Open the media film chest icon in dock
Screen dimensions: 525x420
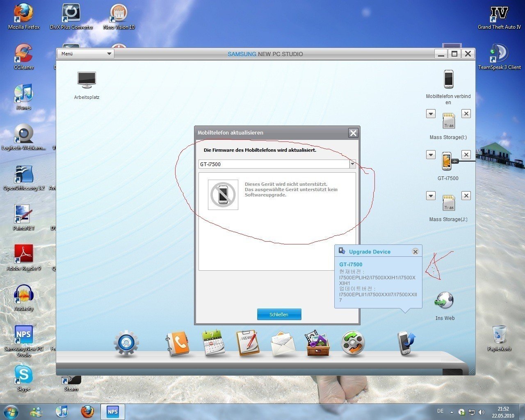point(317,344)
